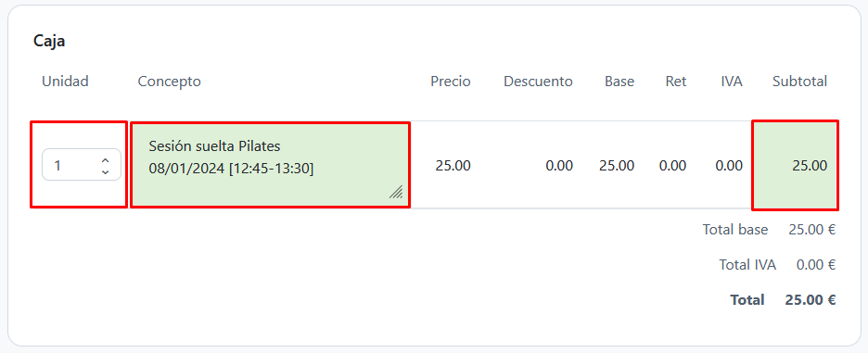
Task: Increase unit quantity with up arrow
Action: coord(105,160)
